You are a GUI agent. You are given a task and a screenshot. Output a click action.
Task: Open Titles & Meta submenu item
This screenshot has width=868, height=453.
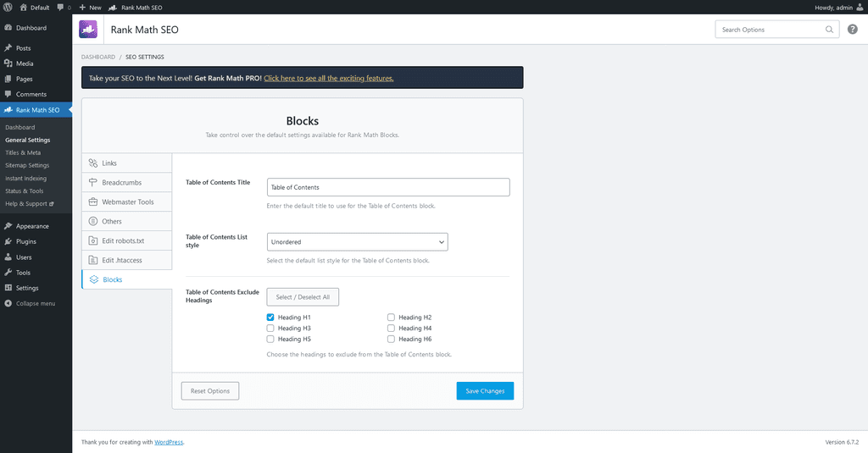(23, 152)
